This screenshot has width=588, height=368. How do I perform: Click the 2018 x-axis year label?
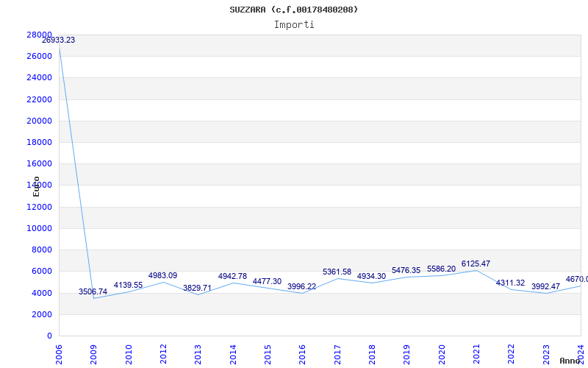(372, 354)
